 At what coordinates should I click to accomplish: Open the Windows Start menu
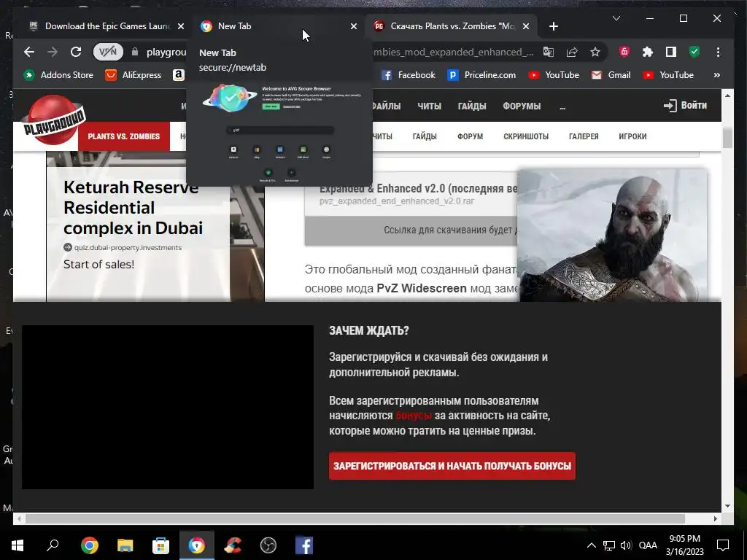click(18, 545)
